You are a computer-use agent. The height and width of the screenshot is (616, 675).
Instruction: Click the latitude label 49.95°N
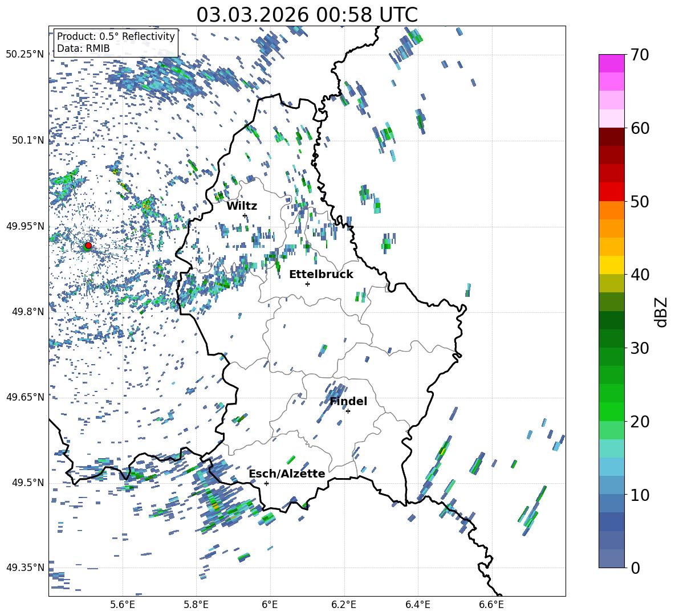click(25, 226)
